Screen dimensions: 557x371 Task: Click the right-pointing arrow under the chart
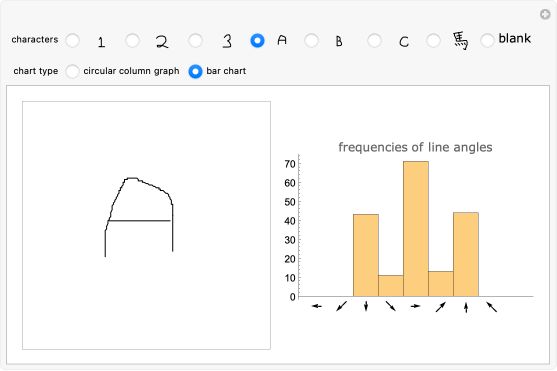click(415, 306)
